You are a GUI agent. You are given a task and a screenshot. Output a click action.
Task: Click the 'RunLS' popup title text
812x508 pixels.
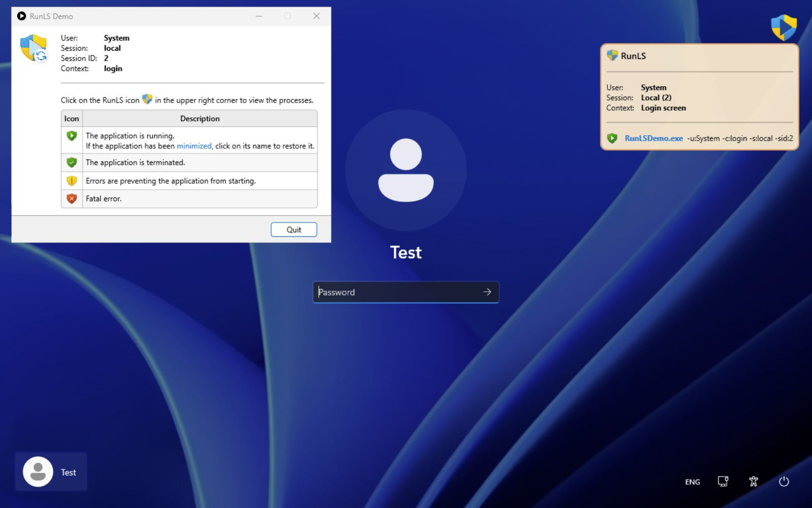(633, 56)
